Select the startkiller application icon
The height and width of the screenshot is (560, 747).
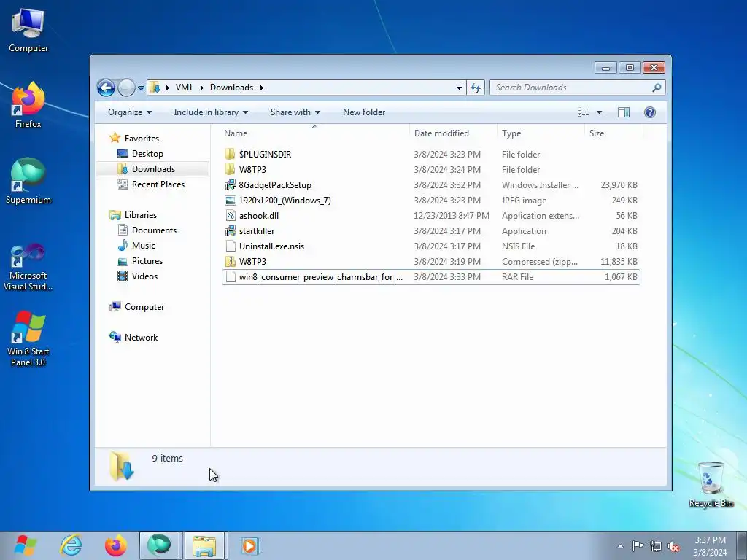pos(230,230)
